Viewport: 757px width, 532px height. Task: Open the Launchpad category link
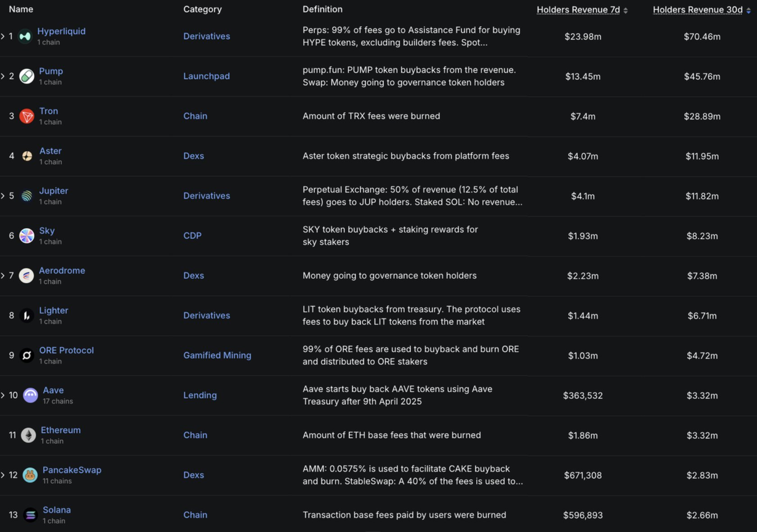coord(206,76)
